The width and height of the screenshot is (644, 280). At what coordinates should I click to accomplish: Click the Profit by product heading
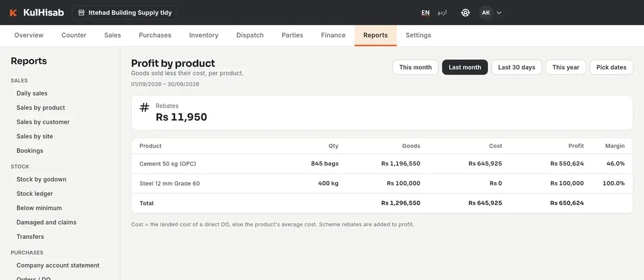173,63
